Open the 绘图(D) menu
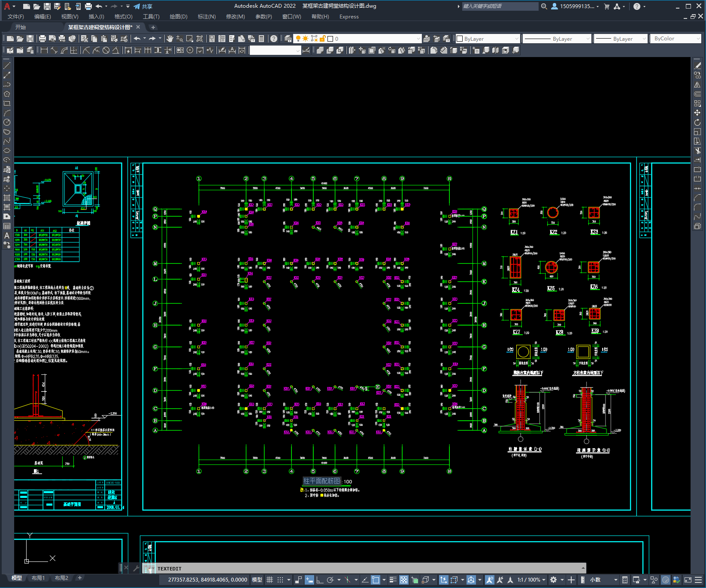The image size is (706, 588). pos(179,17)
